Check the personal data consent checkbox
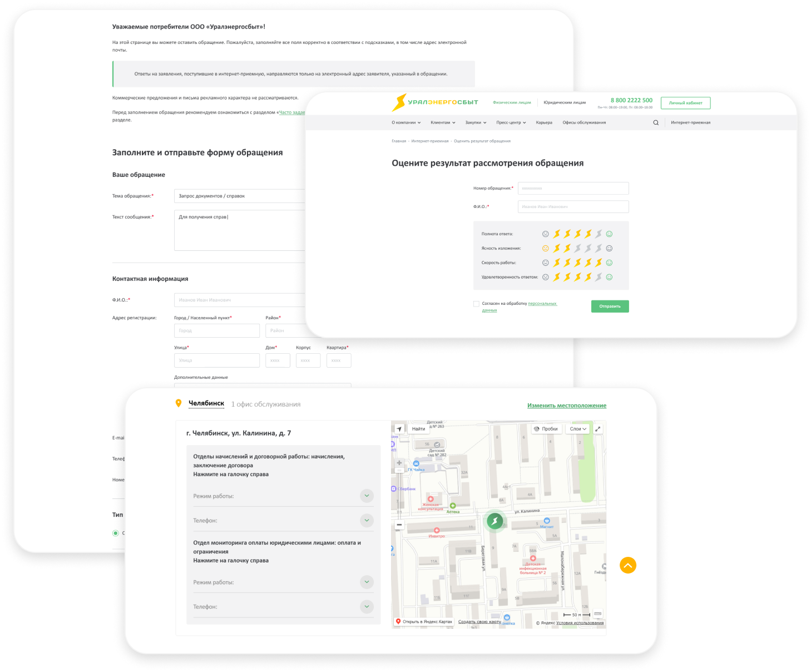 coord(476,304)
